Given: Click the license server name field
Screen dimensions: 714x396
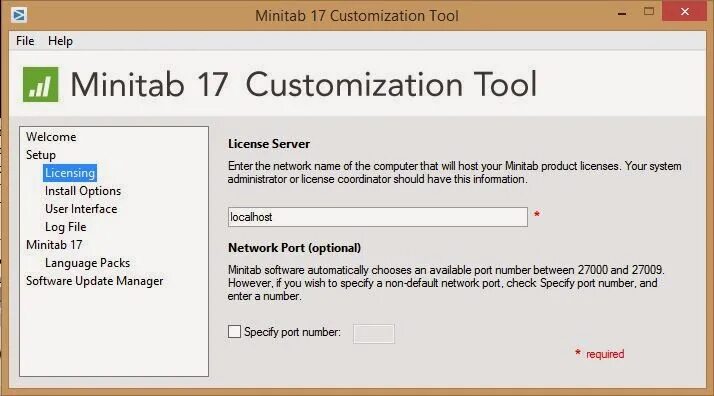Looking at the screenshot, I should click(377, 217).
